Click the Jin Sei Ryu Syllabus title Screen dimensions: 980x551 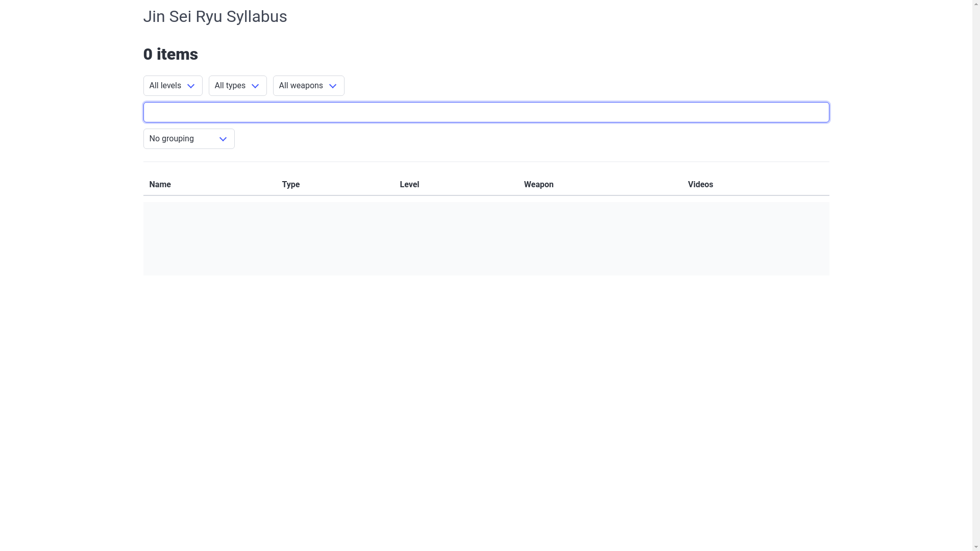pyautogui.click(x=215, y=16)
